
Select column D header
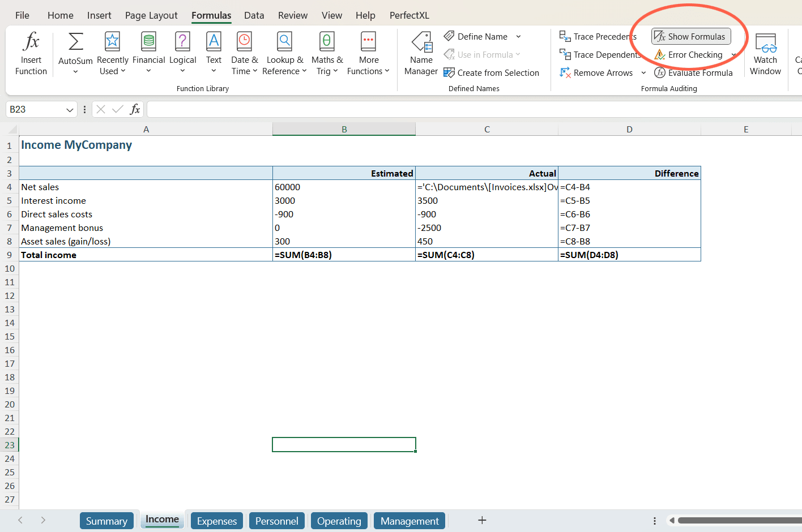(629, 130)
